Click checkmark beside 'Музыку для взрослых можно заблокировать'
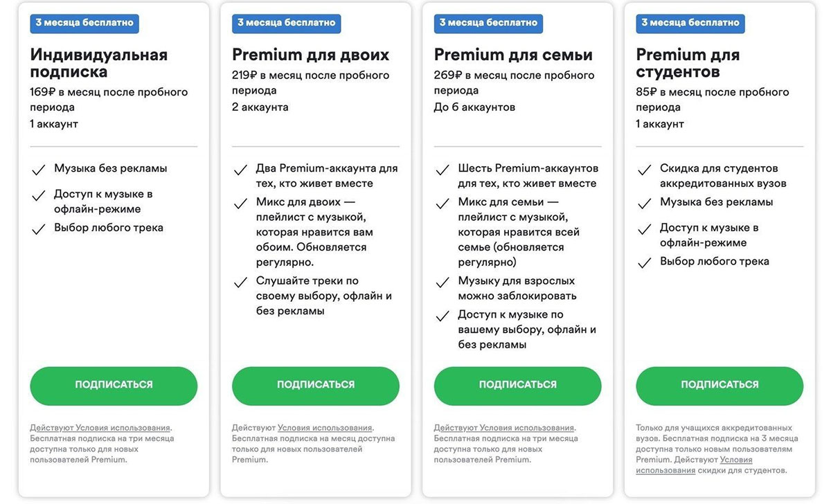 [x=443, y=282]
